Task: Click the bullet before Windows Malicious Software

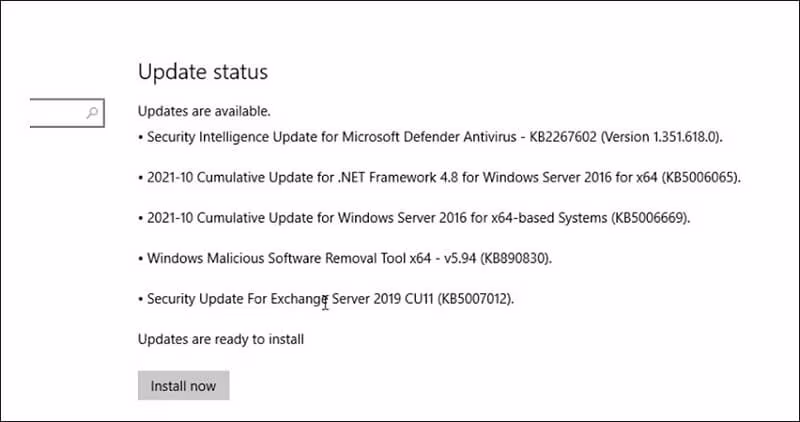Action: coord(140,258)
